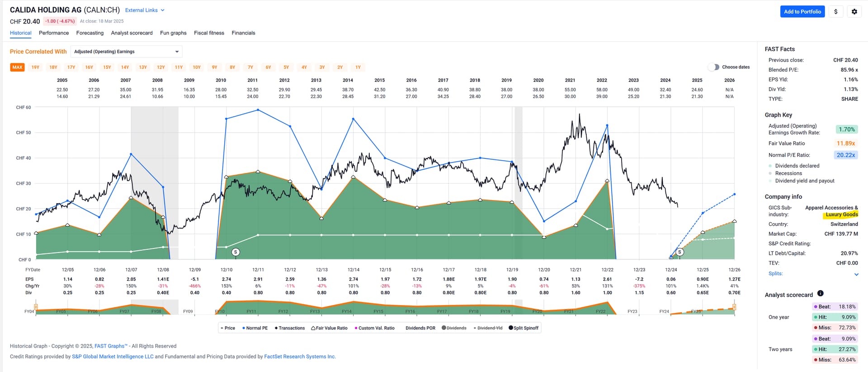Click the -1.00 (-4.67%) price change badge
The height and width of the screenshot is (372, 868).
click(60, 21)
